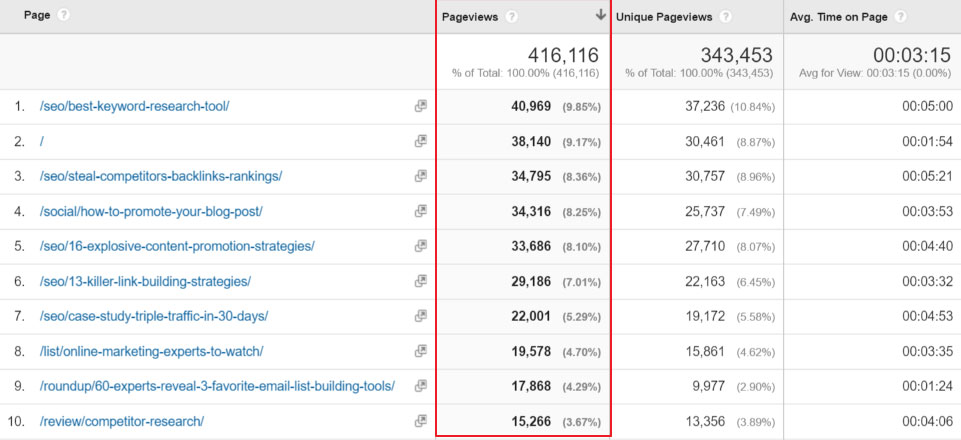Image resolution: width=961 pixels, height=440 pixels.
Task: Select time on page value 00:04:40
Action: (927, 246)
